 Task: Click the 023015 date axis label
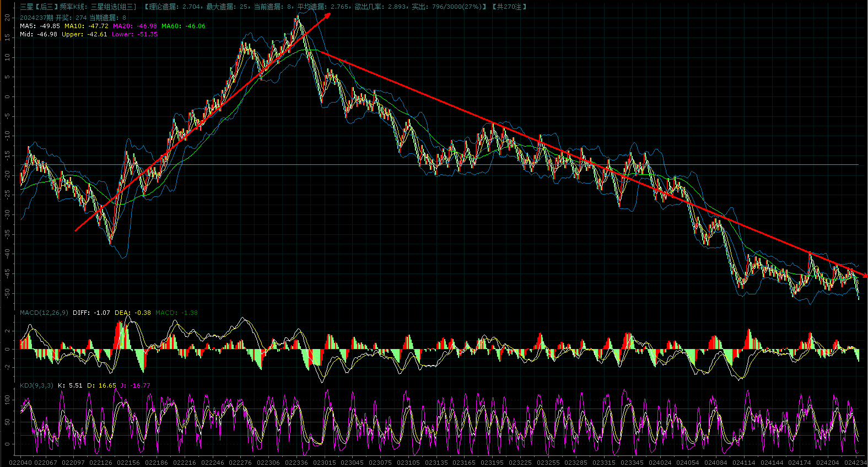(324, 463)
